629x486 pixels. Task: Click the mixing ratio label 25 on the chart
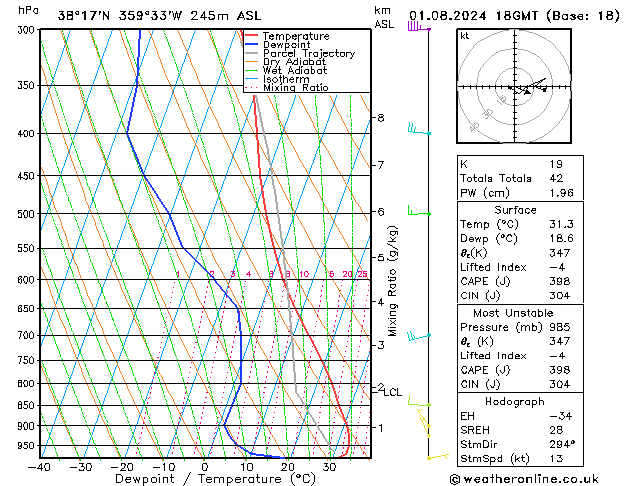(362, 274)
